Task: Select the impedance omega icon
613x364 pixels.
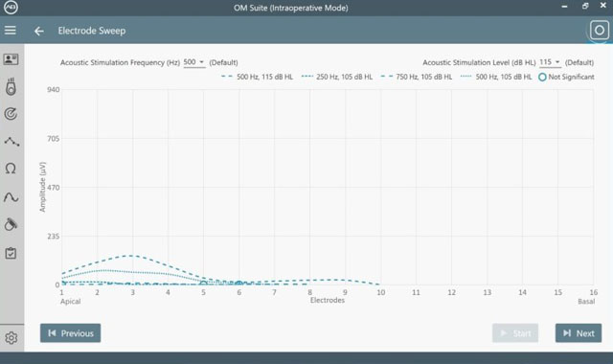Action: (x=11, y=169)
